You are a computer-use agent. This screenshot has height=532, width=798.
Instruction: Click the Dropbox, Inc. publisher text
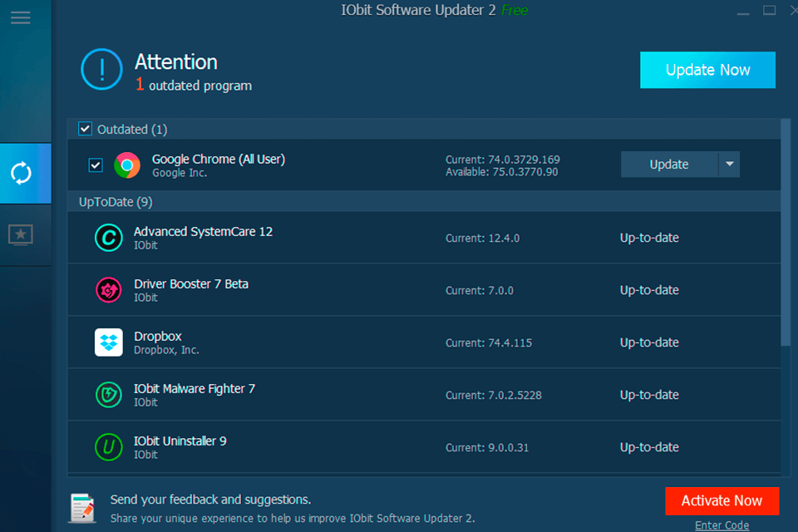(166, 350)
